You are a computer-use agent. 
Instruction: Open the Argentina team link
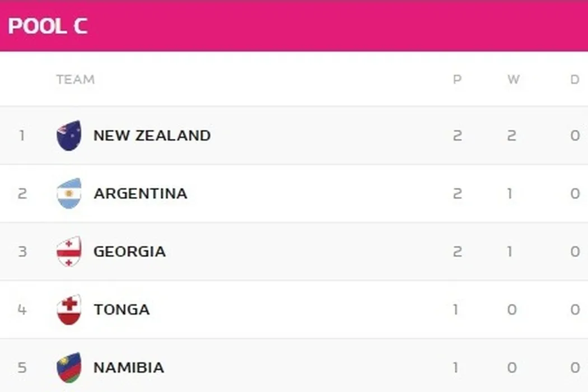140,194
